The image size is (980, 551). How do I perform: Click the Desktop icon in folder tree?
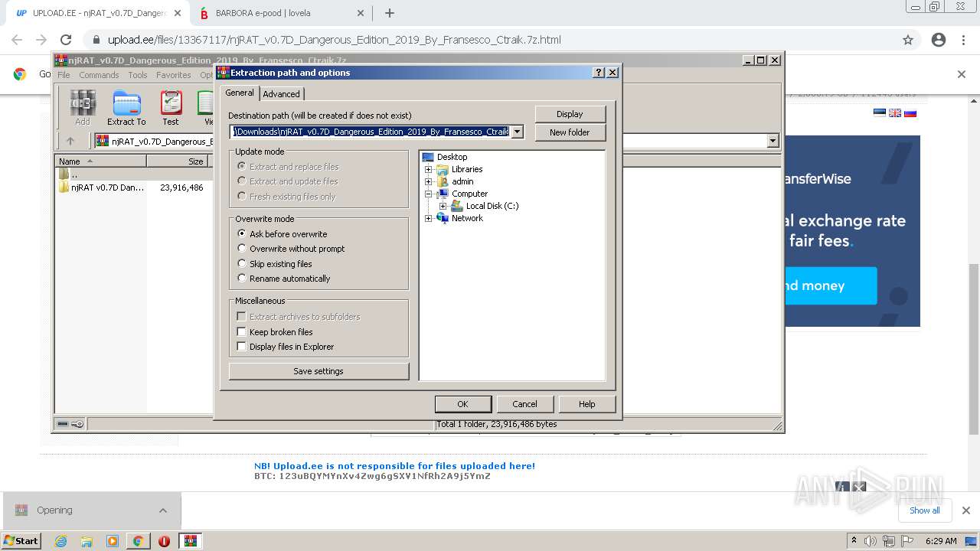tap(428, 157)
